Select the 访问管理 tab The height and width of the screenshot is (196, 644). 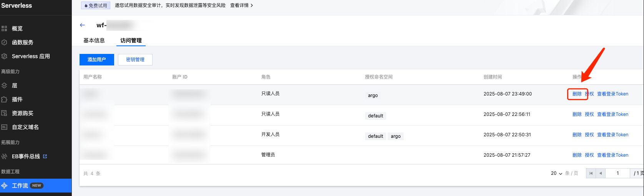(131, 40)
